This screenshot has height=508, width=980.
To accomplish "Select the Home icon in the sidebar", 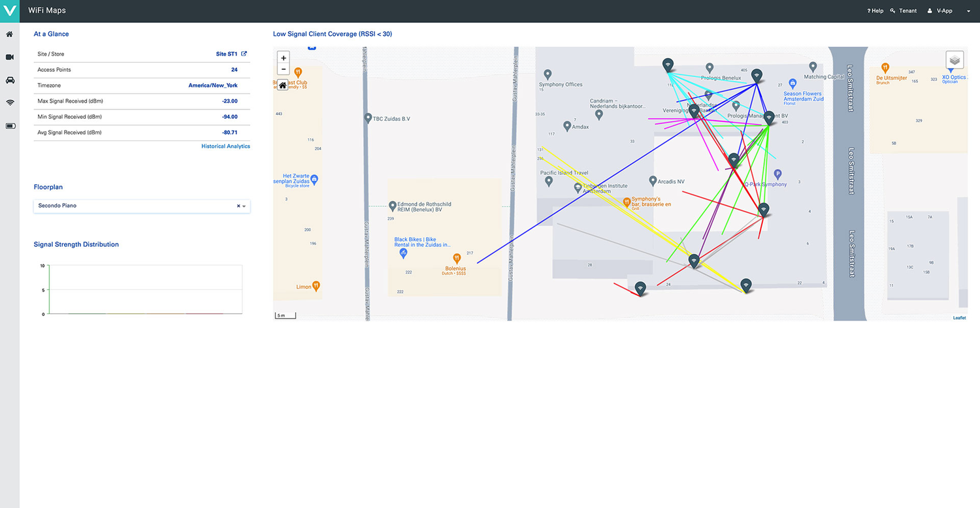I will coord(9,34).
